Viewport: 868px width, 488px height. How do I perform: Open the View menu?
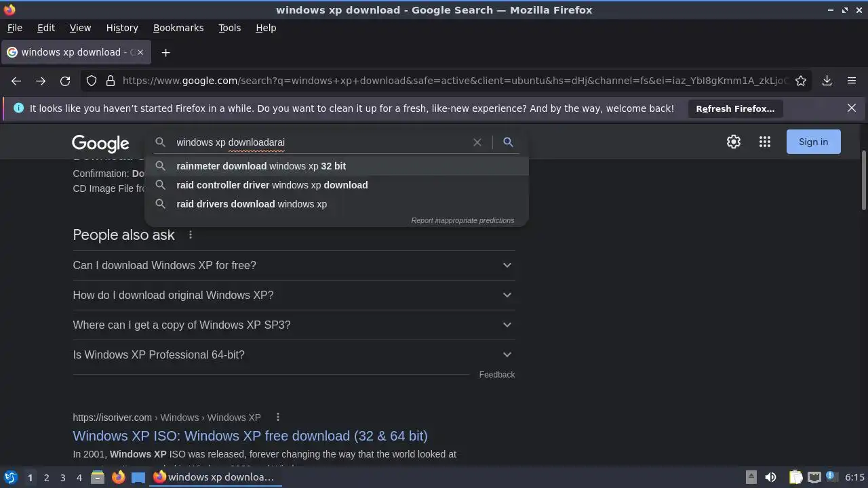pos(80,28)
